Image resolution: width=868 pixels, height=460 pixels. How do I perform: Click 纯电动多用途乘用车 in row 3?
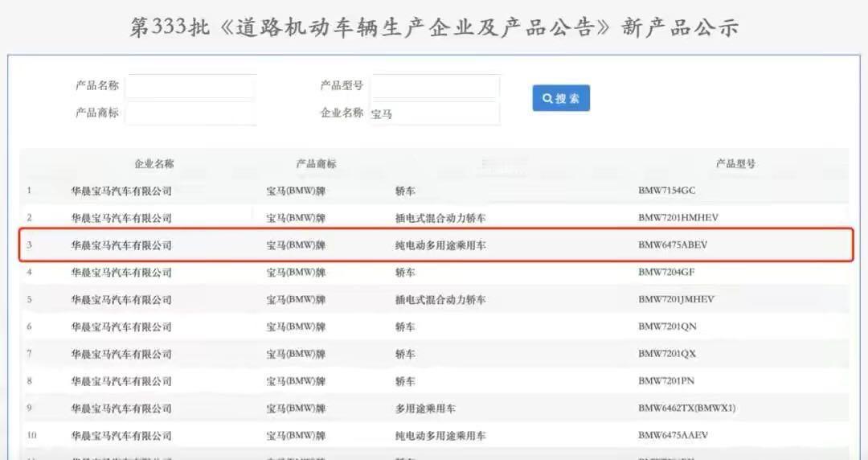tap(440, 245)
